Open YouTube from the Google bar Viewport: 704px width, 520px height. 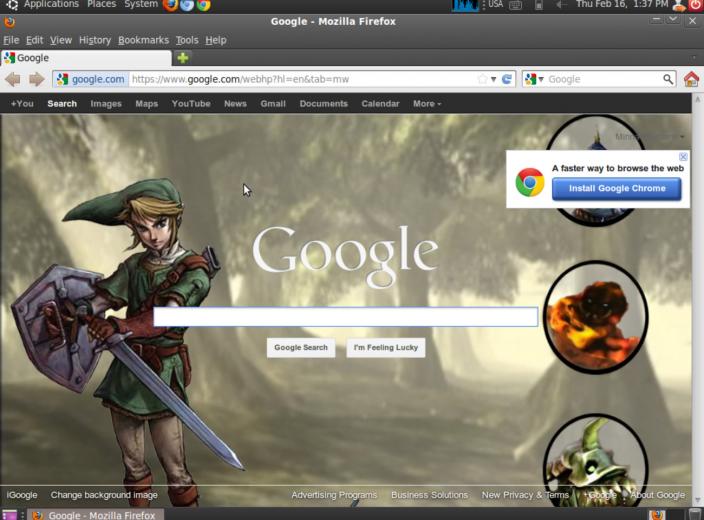coord(191,104)
